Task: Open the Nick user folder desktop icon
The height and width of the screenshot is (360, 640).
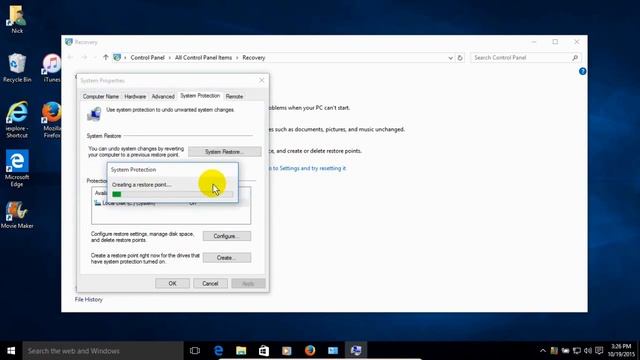Action: tap(17, 18)
